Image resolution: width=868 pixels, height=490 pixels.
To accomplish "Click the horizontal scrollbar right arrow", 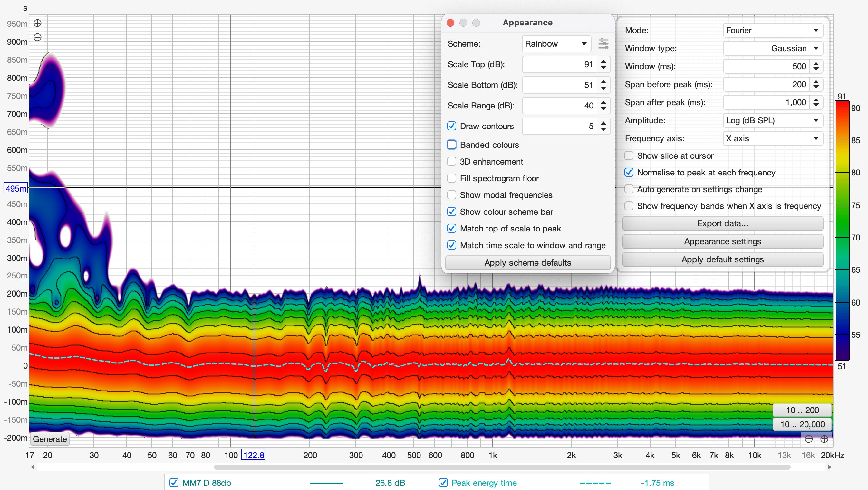I will (829, 467).
